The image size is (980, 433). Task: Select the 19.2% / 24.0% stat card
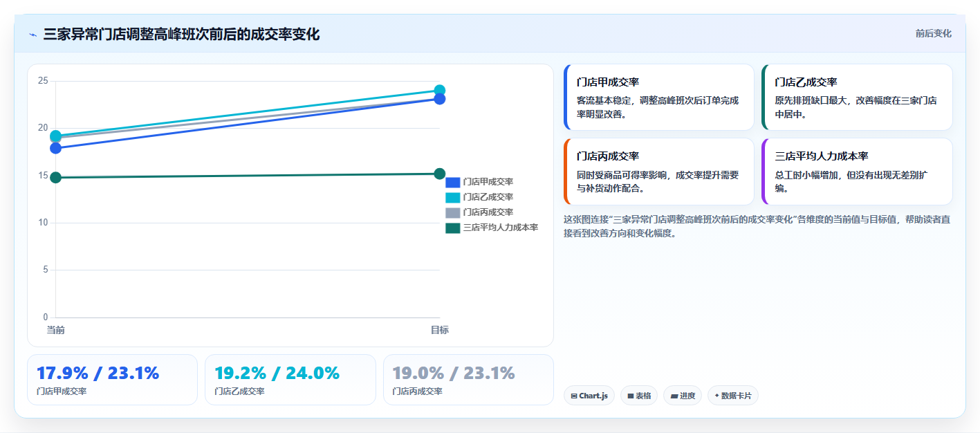tap(290, 380)
